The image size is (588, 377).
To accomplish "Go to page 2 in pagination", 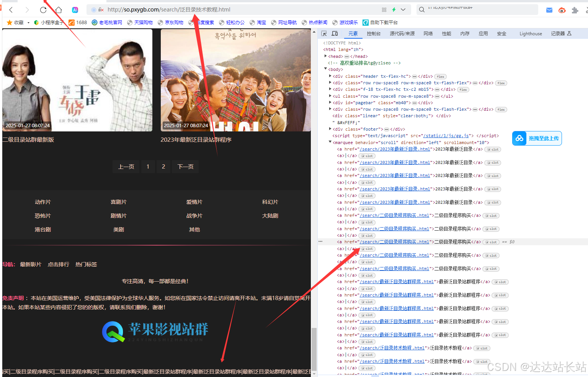I will click(x=163, y=167).
